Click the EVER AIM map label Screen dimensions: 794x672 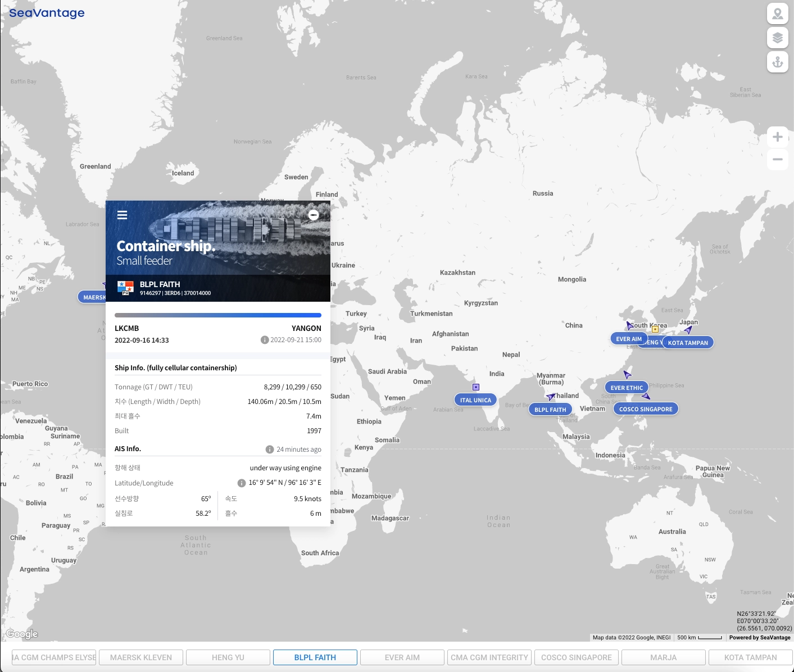(629, 339)
